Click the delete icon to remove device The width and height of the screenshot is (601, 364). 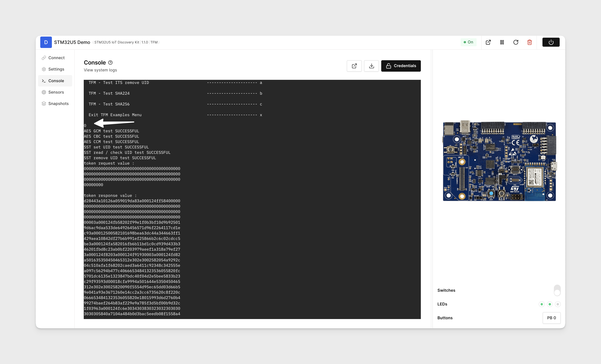click(529, 42)
